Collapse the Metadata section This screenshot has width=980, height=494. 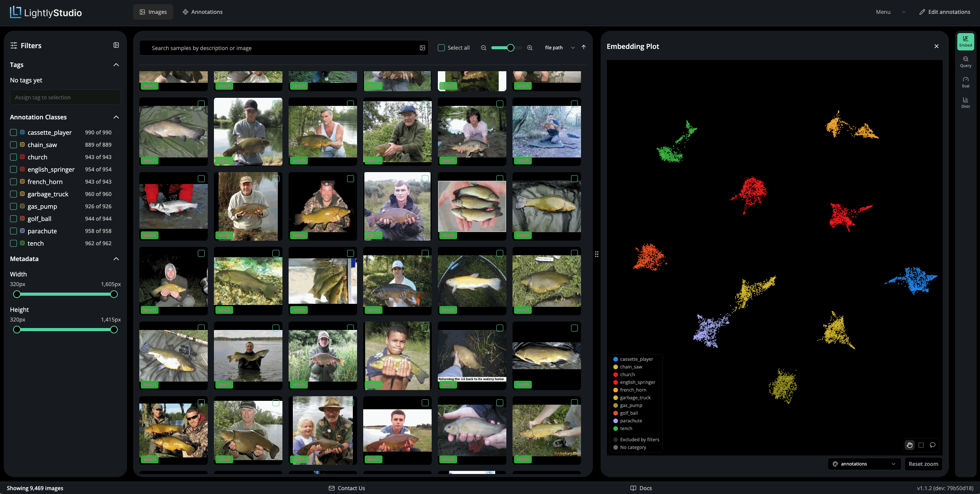(116, 259)
